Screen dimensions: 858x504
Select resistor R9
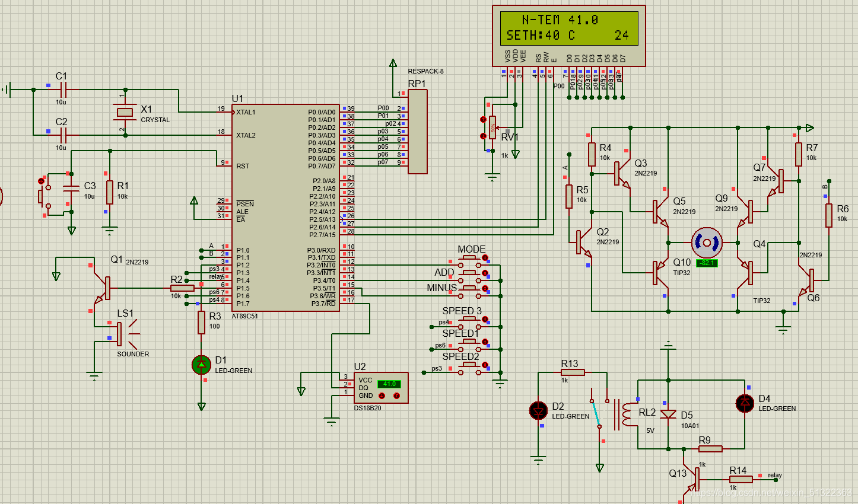coord(710,449)
